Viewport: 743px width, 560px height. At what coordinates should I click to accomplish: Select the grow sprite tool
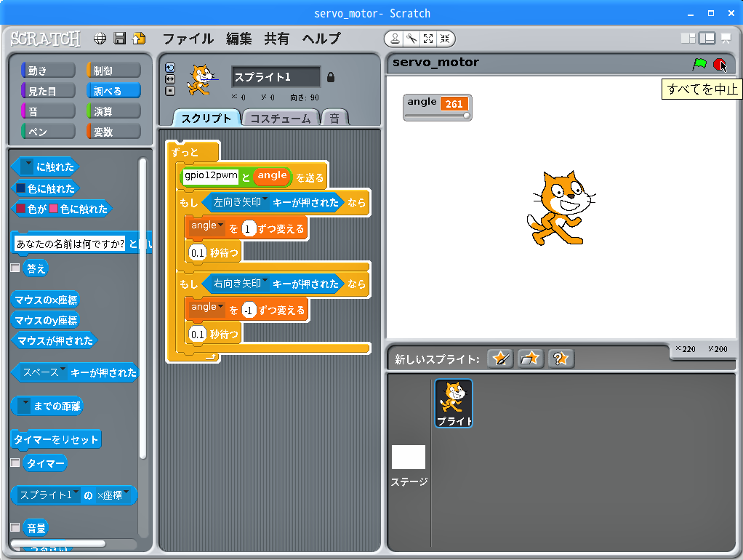[428, 39]
